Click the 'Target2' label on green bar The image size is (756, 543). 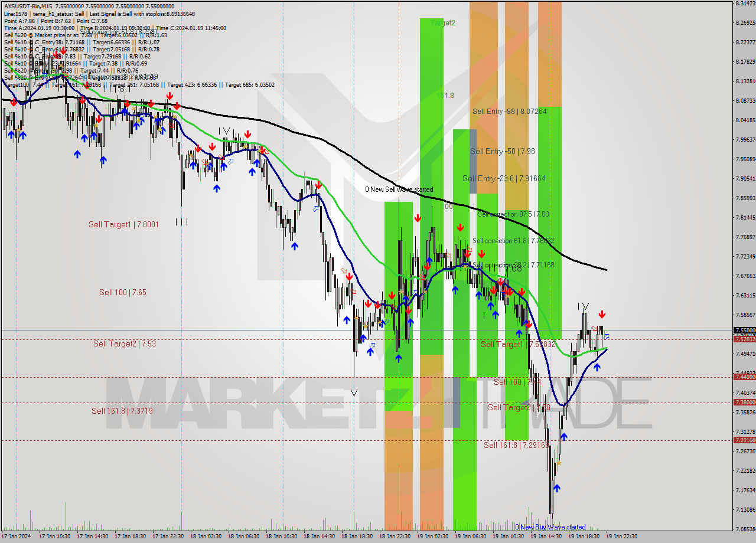pos(443,23)
